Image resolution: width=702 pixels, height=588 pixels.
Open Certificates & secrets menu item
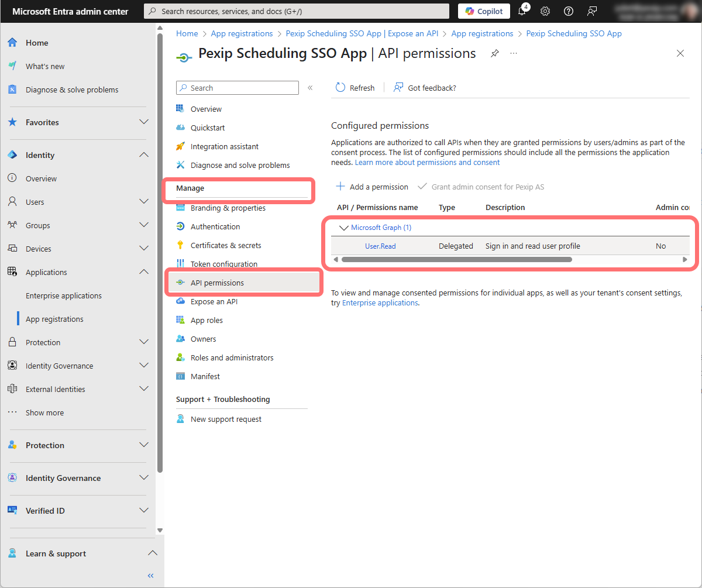tap(226, 245)
